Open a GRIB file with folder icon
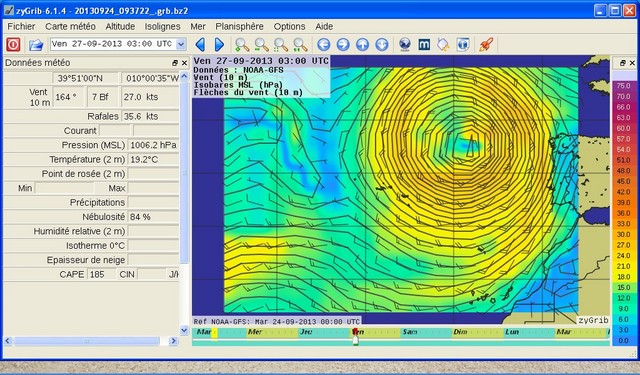The image size is (640, 375). point(36,44)
